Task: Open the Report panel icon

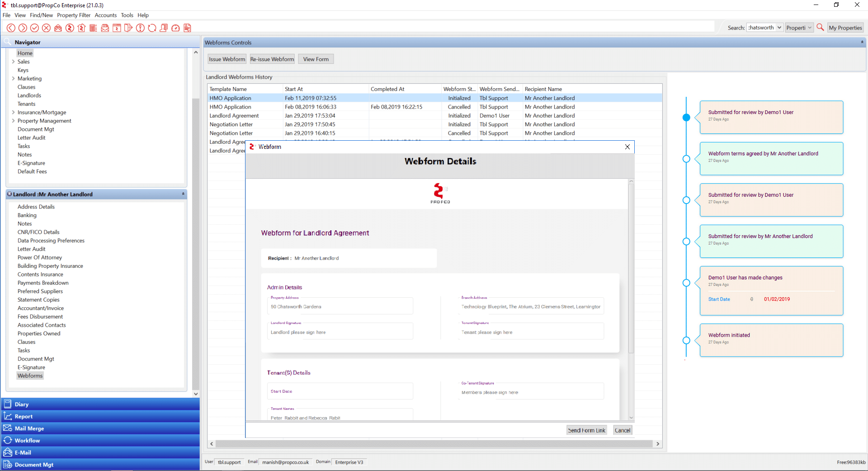Action: coord(8,416)
